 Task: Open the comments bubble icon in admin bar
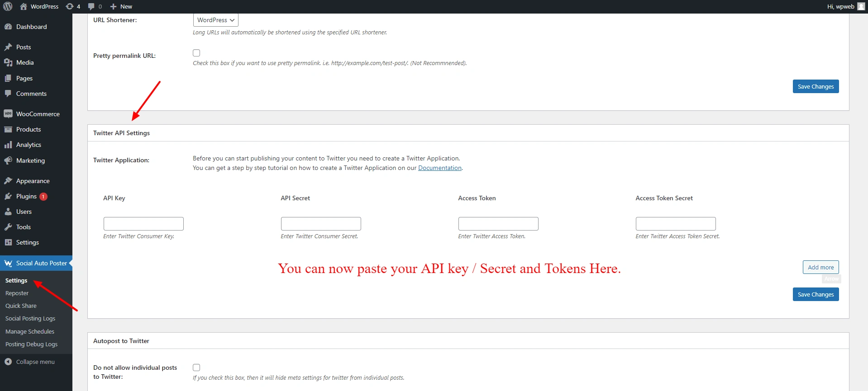(91, 6)
